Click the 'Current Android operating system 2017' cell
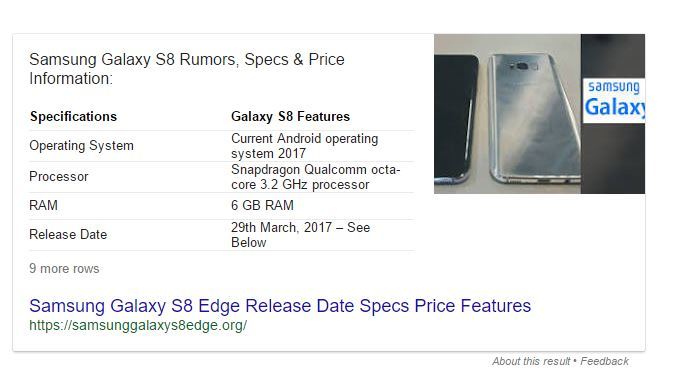This screenshot has width=676, height=376. [x=304, y=146]
